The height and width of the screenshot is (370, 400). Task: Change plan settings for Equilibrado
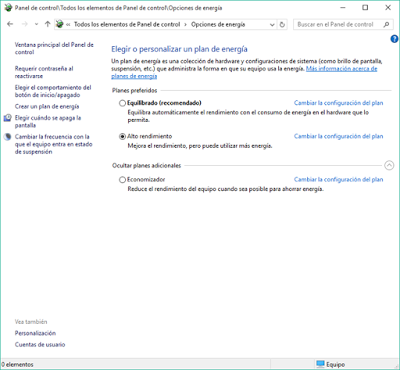click(338, 103)
